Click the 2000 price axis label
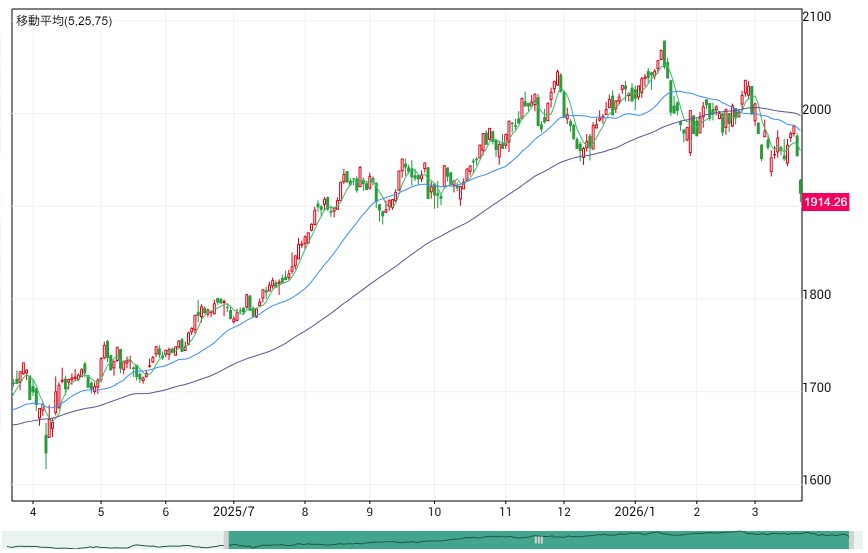This screenshot has width=868, height=553. [x=817, y=110]
